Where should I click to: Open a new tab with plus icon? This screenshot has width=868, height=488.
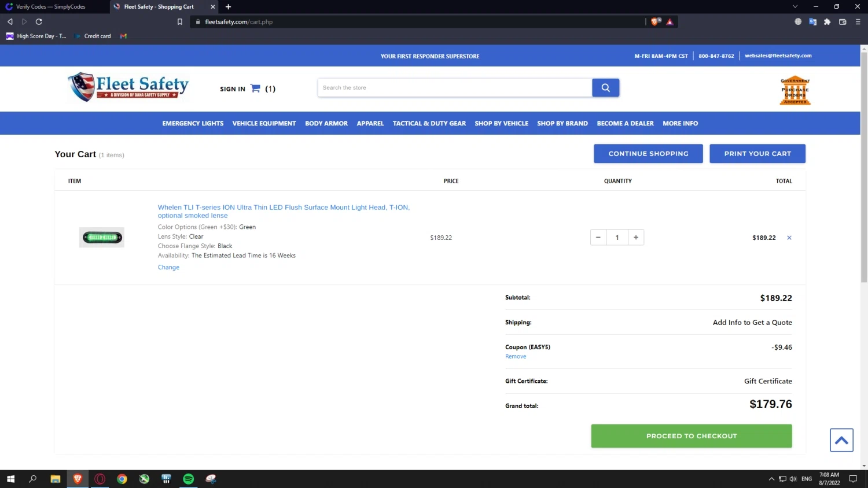coord(228,7)
